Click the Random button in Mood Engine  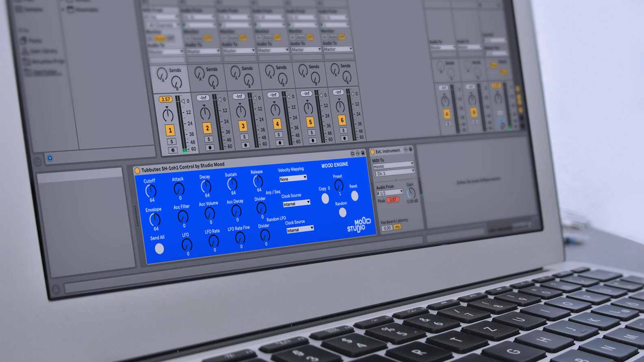point(343,212)
